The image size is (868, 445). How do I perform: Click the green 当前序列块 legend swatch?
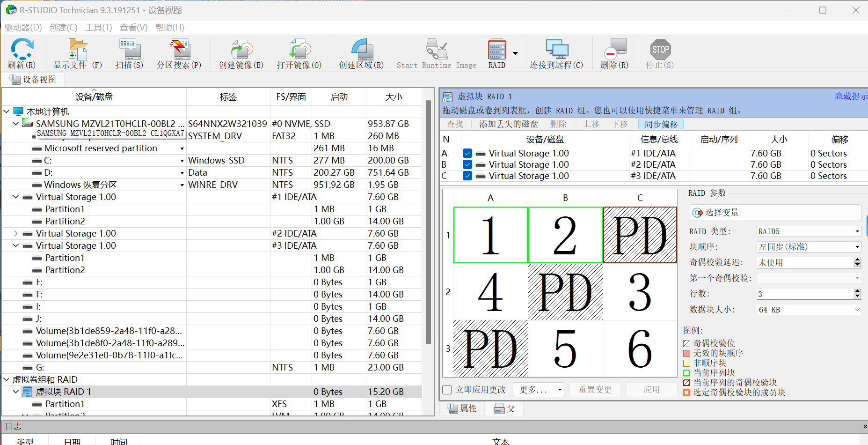point(686,373)
